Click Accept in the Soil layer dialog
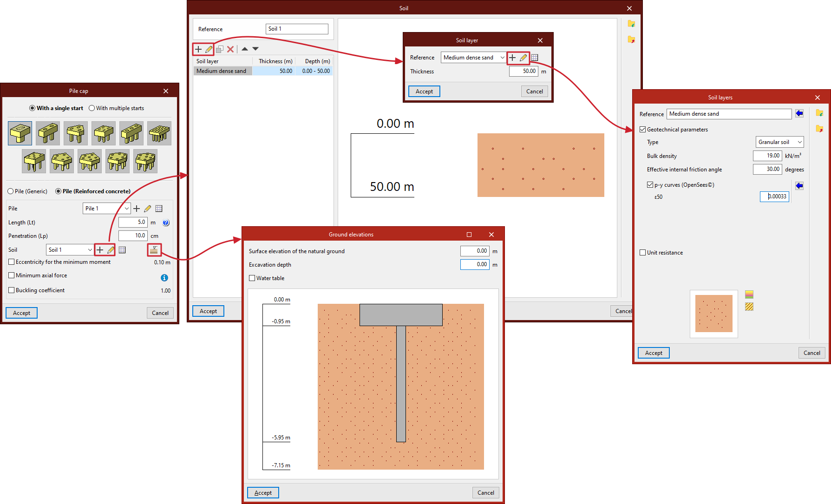Screen dimensions: 831x504 pyautogui.click(x=424, y=92)
